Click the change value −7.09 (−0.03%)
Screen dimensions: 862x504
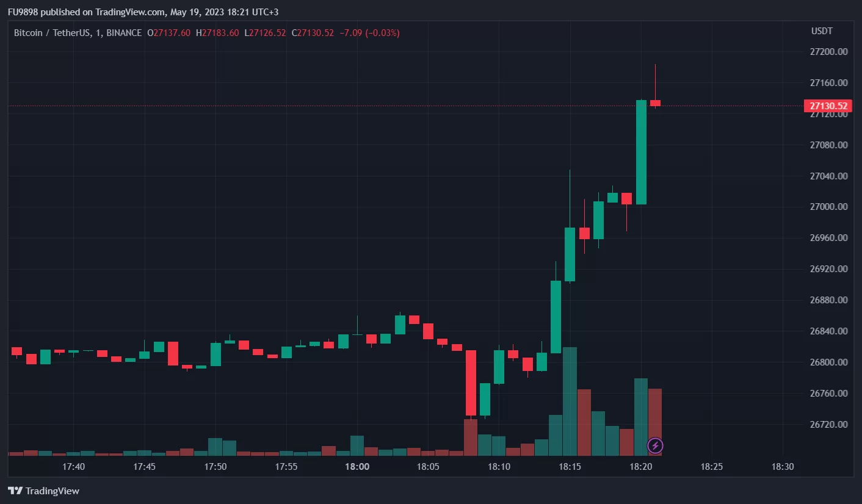369,33
